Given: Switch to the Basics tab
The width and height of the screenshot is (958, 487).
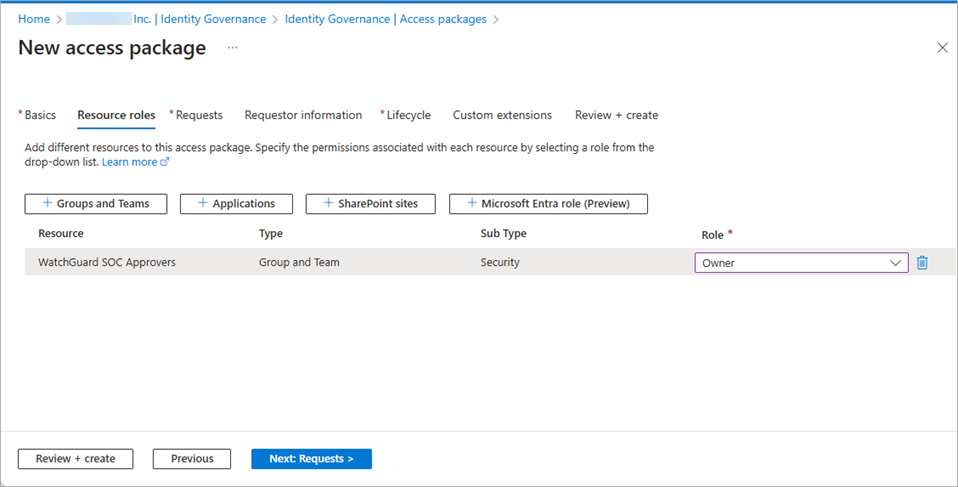Looking at the screenshot, I should pyautogui.click(x=40, y=115).
